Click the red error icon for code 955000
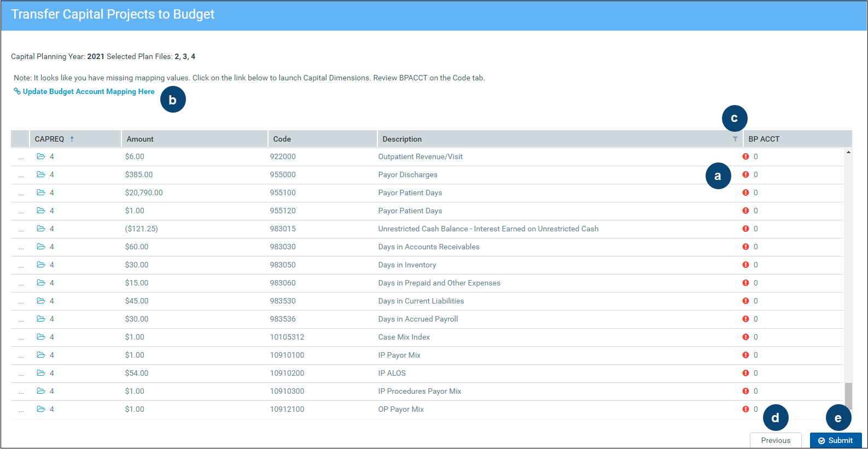Image resolution: width=868 pixels, height=449 pixels. pos(745,174)
